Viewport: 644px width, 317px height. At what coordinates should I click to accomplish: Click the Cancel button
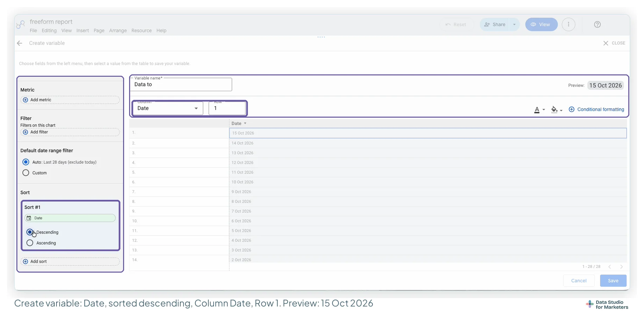[579, 281]
